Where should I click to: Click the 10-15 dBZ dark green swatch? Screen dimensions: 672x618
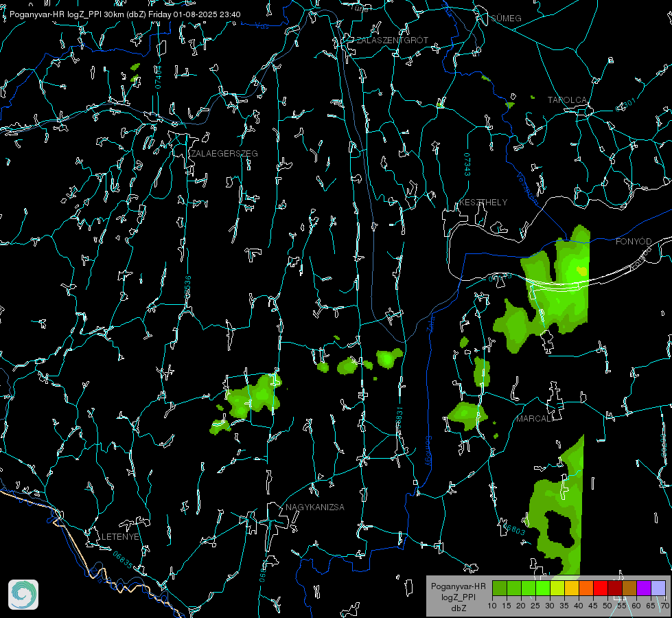pos(500,588)
